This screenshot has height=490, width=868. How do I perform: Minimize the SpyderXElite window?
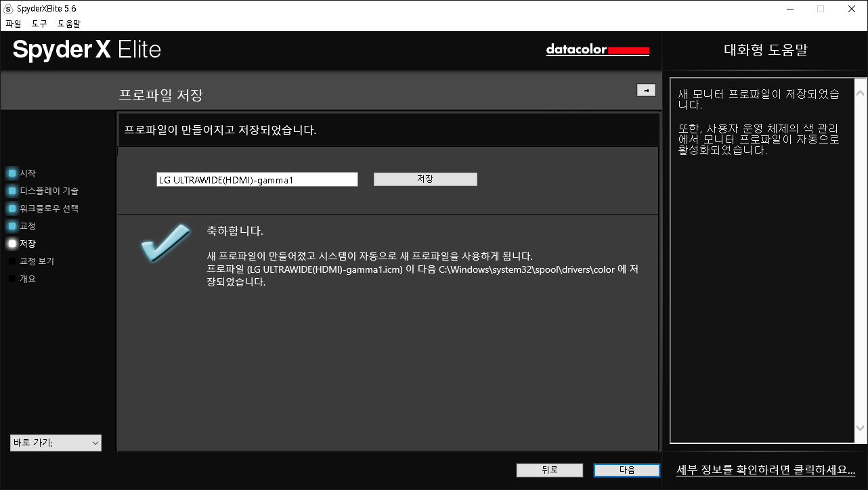point(789,9)
